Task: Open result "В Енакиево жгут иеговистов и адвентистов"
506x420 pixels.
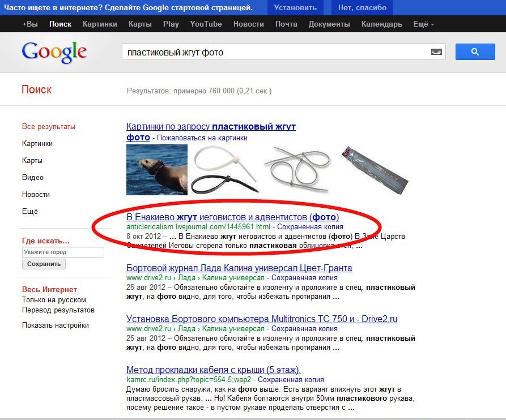Action: [x=232, y=217]
